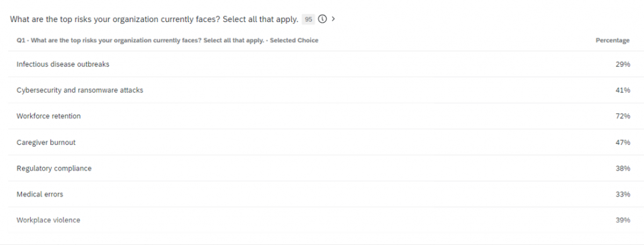
Task: Select the Cybersecurity and ransomware attacks row
Action: 322,90
